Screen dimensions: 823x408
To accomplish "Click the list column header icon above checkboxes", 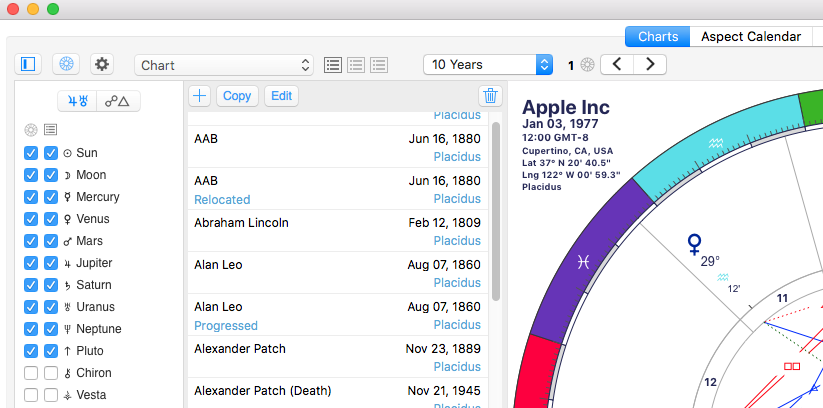I will [50, 129].
